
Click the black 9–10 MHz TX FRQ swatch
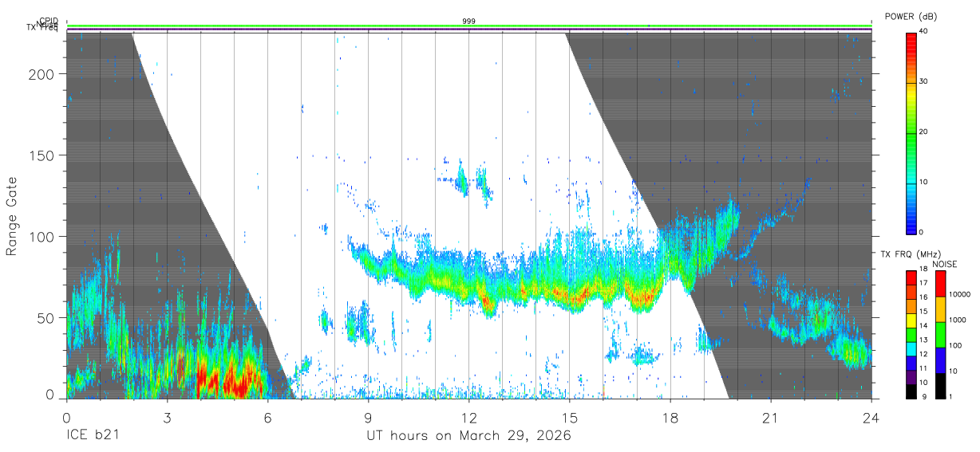911,392
